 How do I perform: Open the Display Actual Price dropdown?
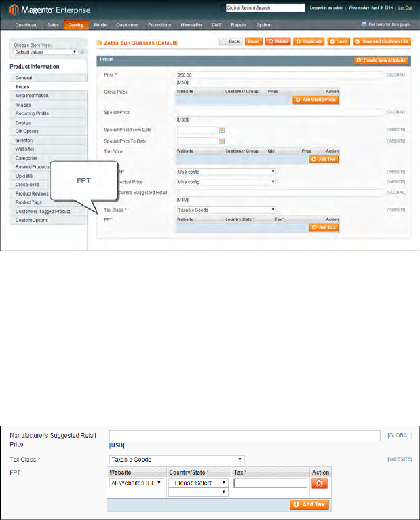coord(226,182)
